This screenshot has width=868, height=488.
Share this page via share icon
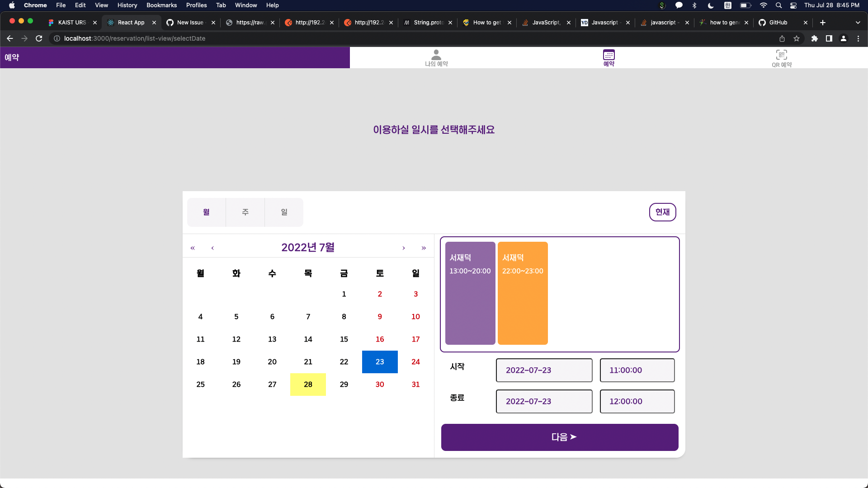pos(782,38)
